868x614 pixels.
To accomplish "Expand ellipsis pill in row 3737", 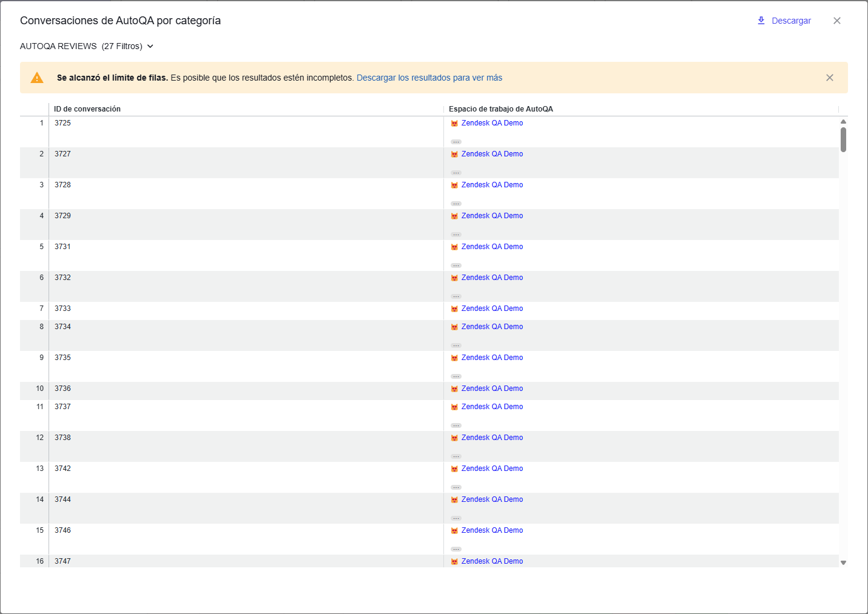I will [x=456, y=425].
